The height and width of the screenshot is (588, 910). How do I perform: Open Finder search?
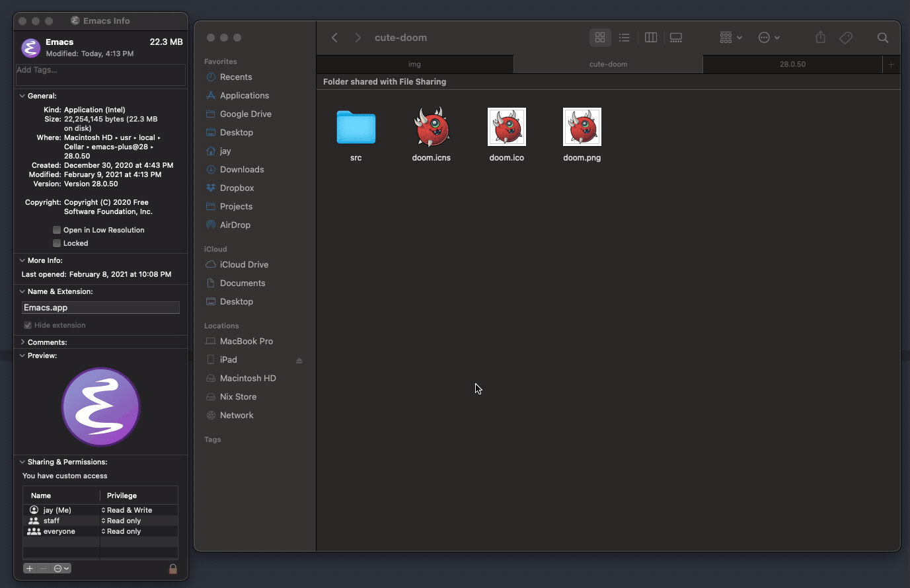(x=883, y=38)
